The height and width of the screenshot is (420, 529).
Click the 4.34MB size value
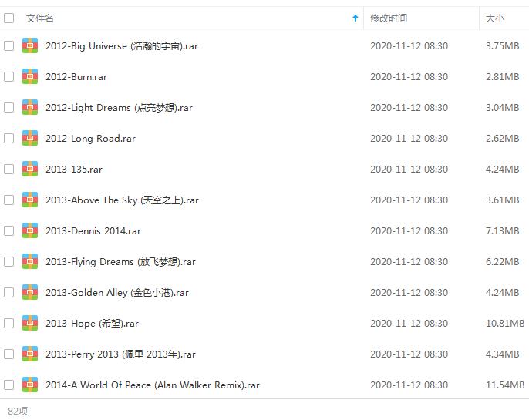(x=502, y=354)
